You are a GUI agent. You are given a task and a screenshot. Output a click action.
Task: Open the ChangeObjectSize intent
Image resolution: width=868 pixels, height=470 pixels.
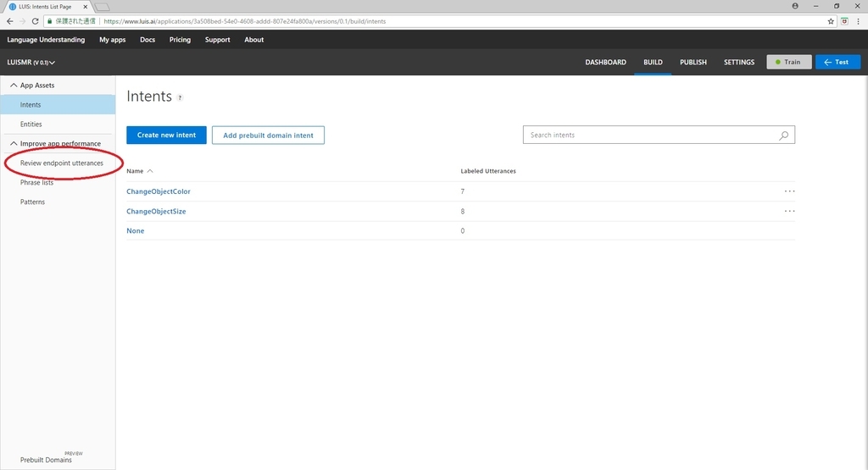tap(156, 211)
